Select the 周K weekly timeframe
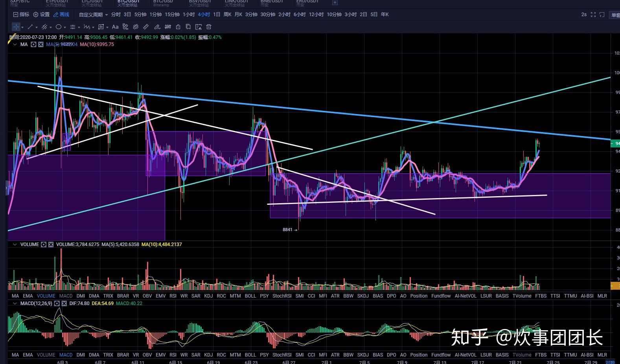This screenshot has height=364, width=620. [227, 15]
